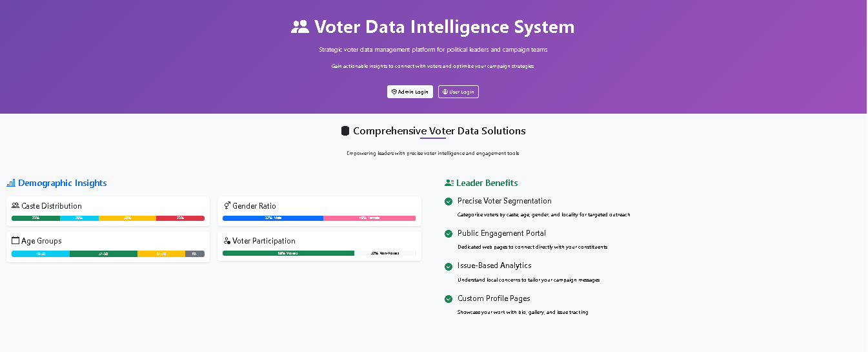
Task: Click the yellow segment in Age Groups bar
Action: pos(161,253)
